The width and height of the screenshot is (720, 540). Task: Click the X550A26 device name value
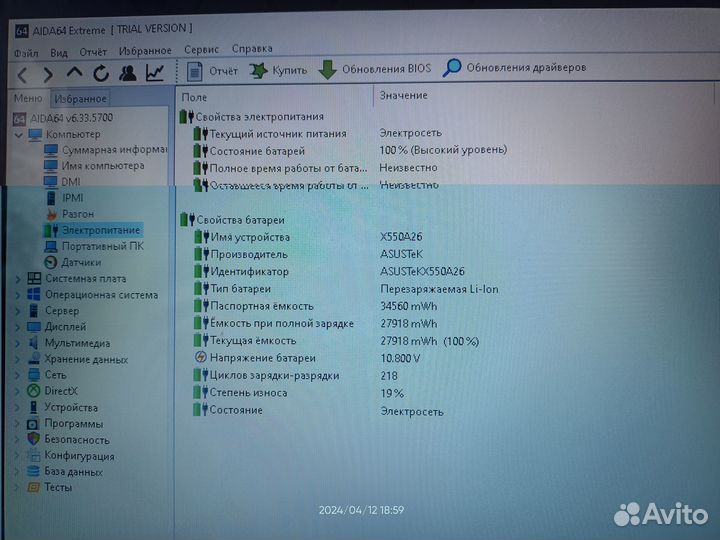401,237
